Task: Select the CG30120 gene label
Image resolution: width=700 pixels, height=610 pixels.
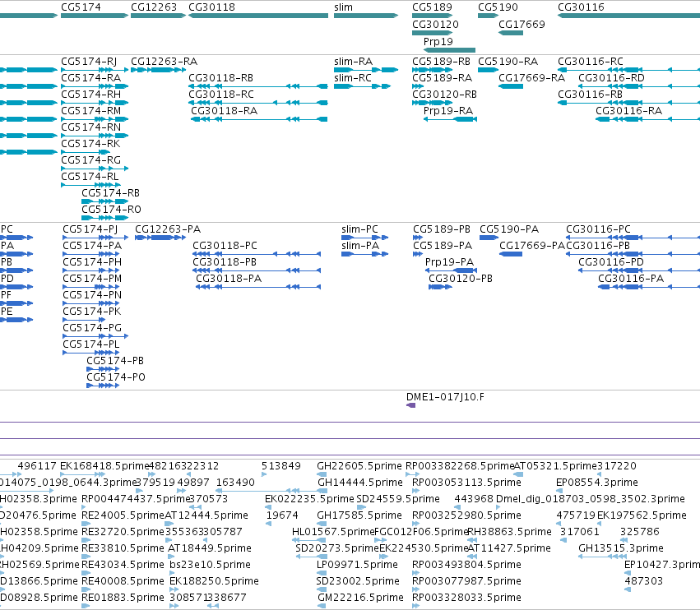Action: [435, 24]
